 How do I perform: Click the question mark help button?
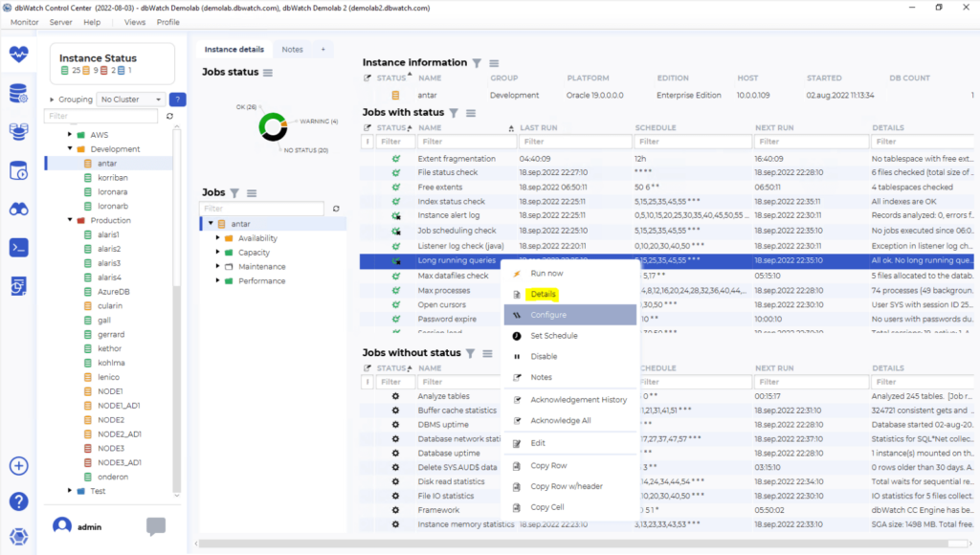pyautogui.click(x=19, y=501)
